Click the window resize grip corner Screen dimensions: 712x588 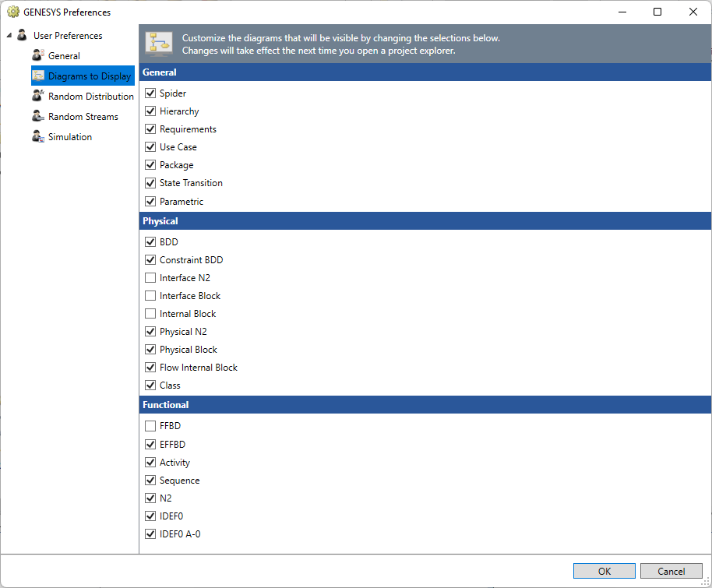point(705,581)
